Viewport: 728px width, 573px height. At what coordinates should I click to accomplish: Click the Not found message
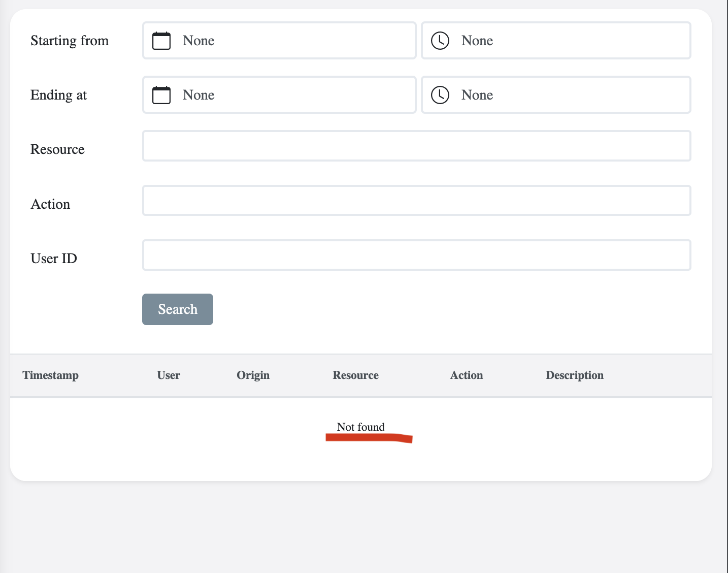click(x=361, y=427)
